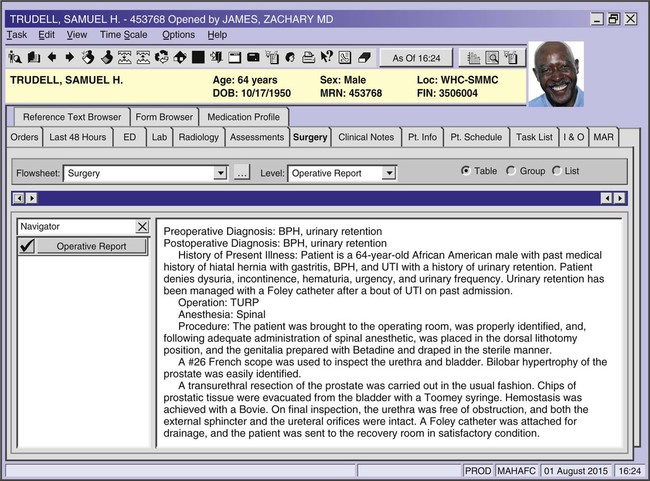Close the Navigator panel
Screen dimensions: 650x481
click(x=142, y=227)
